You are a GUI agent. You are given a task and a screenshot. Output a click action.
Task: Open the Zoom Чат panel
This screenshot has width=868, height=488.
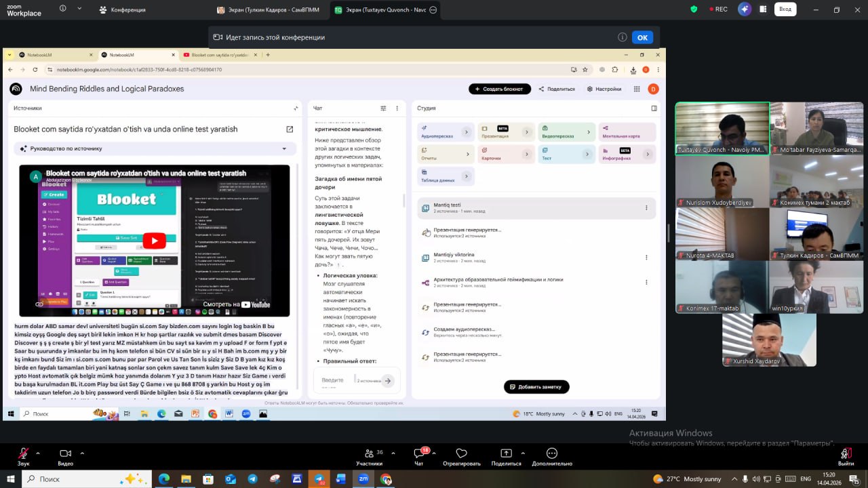[418, 453]
